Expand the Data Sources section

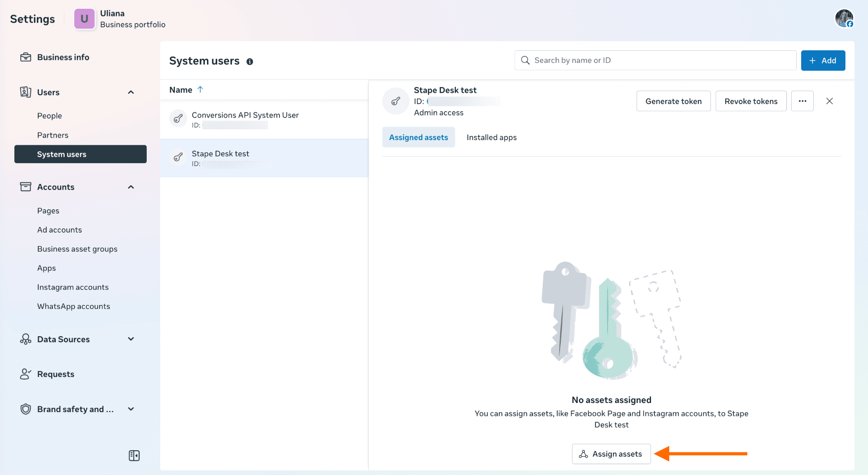(131, 339)
